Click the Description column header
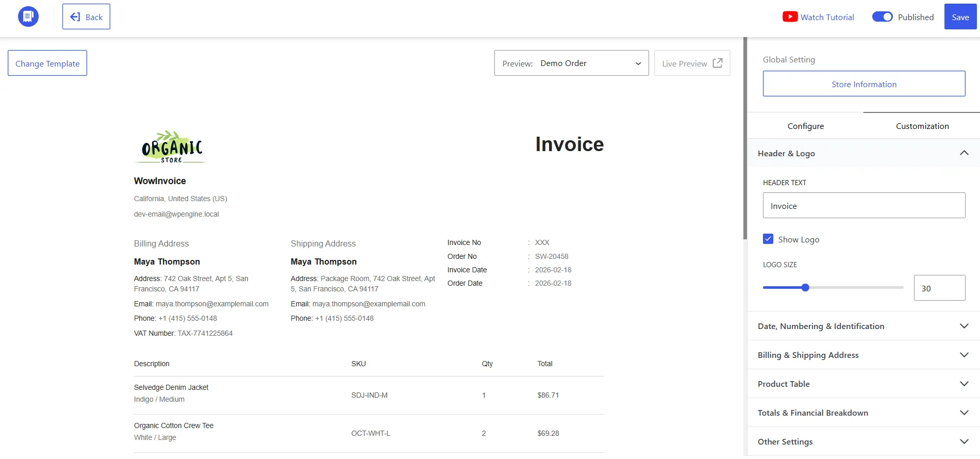The image size is (980, 459). pyautogui.click(x=152, y=364)
